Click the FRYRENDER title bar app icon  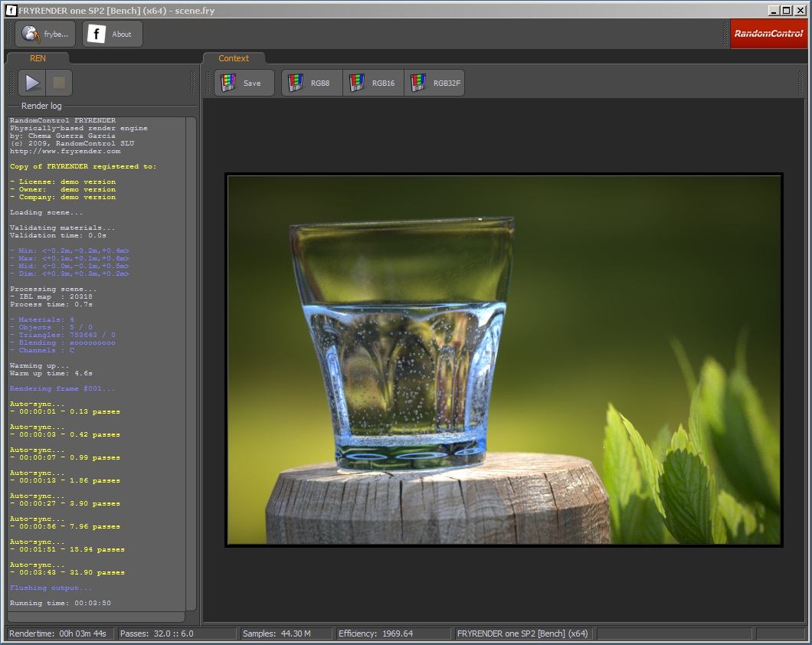coord(11,11)
